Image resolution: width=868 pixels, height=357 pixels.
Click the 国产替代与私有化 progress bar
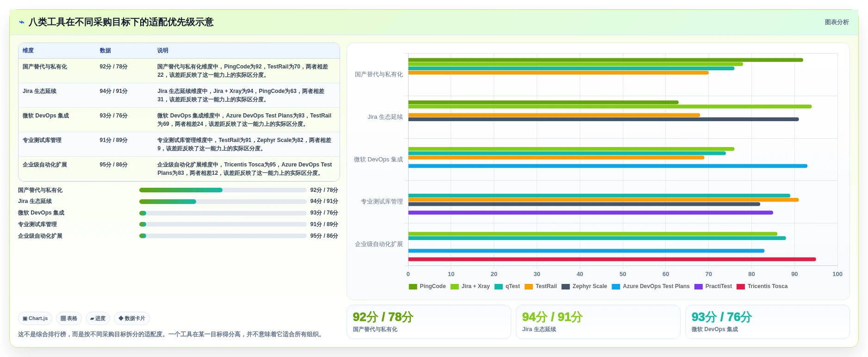(223, 190)
